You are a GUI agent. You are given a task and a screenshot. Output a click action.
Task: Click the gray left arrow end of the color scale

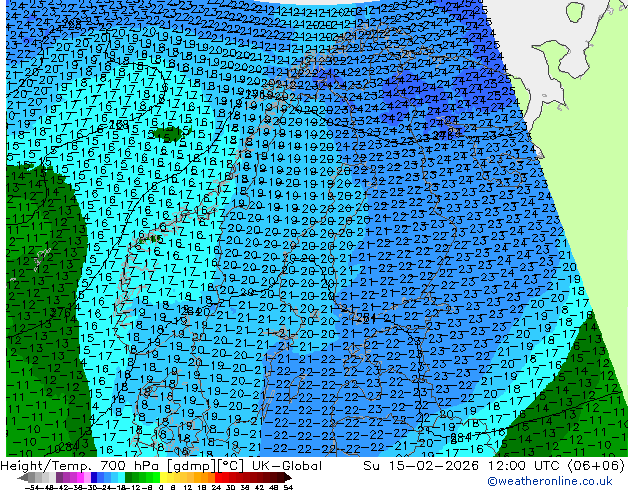coord(23,478)
